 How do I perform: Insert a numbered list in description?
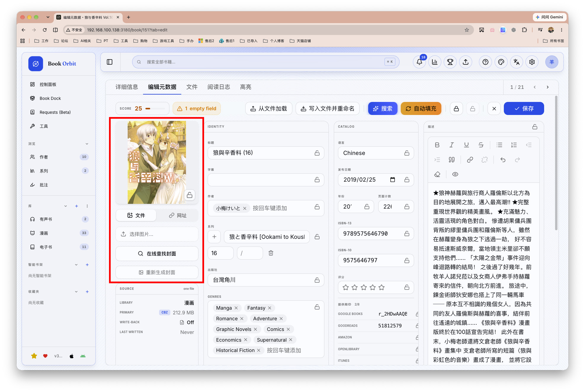(514, 145)
